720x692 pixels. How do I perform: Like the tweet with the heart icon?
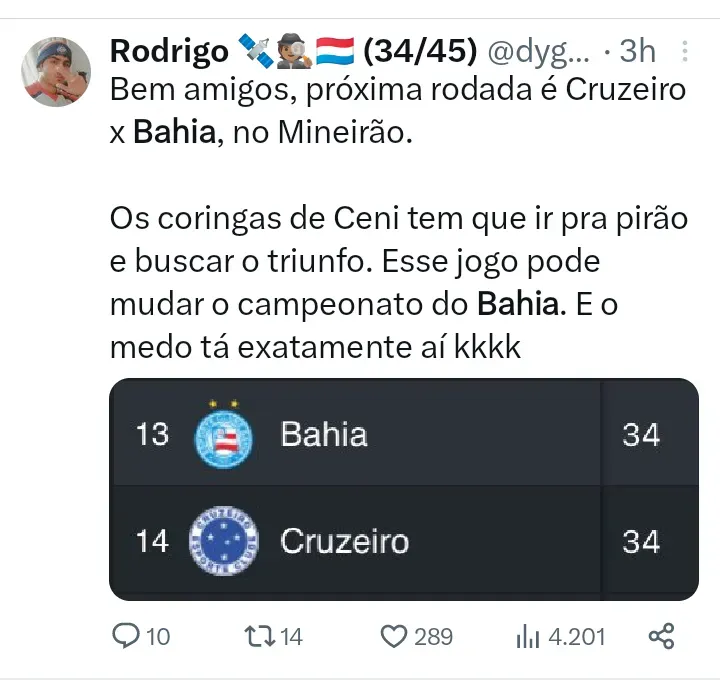click(396, 636)
